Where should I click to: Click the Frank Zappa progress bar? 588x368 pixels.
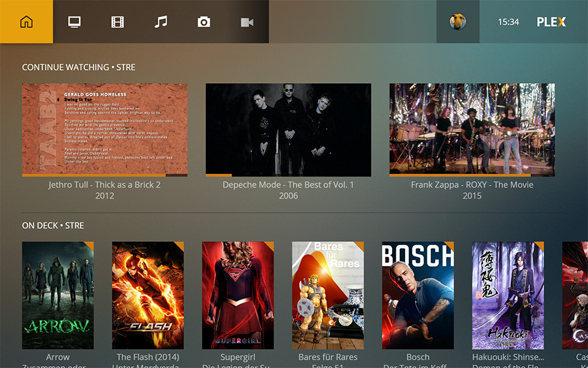click(472, 175)
